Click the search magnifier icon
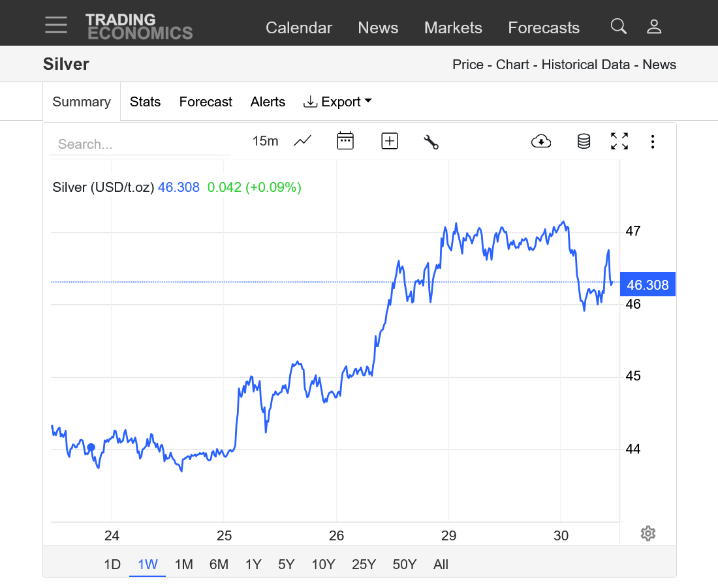The height and width of the screenshot is (588, 718). 618,27
